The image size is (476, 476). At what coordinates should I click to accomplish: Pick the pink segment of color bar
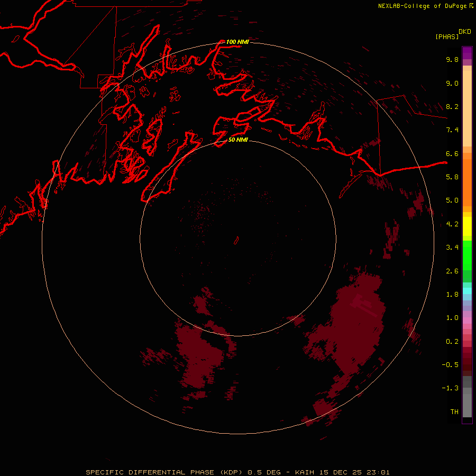(467, 321)
